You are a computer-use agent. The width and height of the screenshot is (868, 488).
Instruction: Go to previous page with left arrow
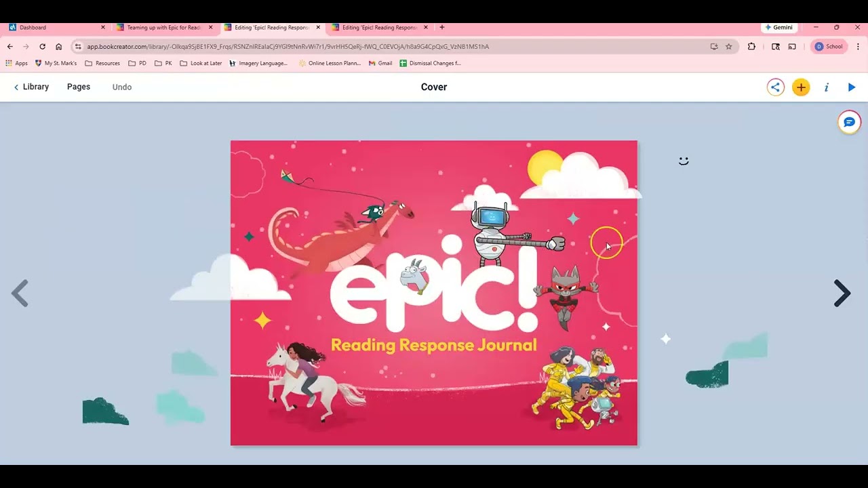click(x=20, y=293)
